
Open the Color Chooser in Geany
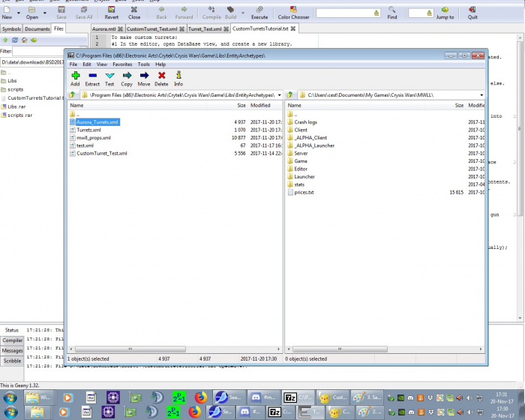[x=292, y=12]
